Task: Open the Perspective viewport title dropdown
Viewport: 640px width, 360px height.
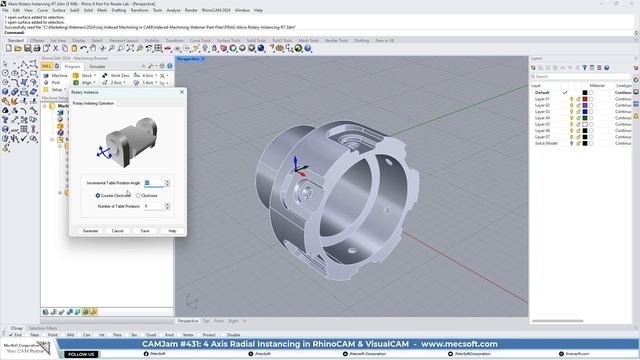Action: tap(203, 59)
